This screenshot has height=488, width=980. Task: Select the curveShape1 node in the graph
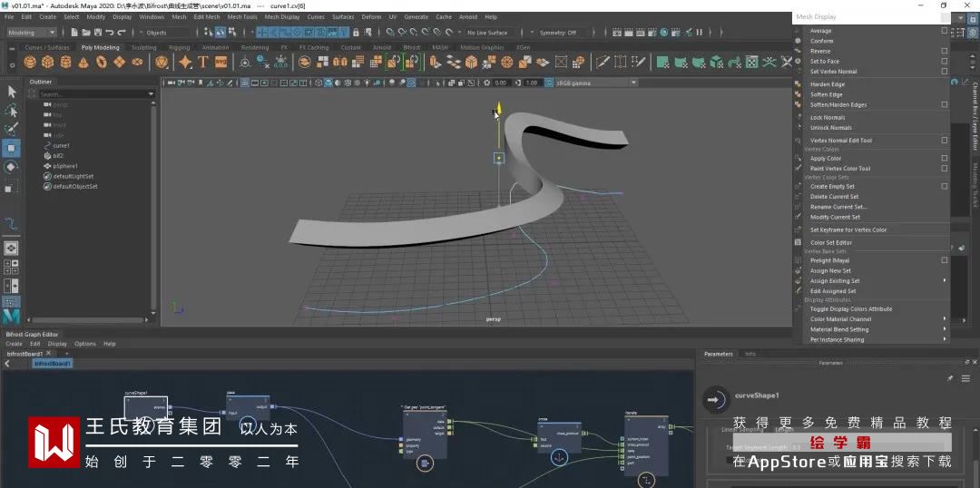[145, 407]
